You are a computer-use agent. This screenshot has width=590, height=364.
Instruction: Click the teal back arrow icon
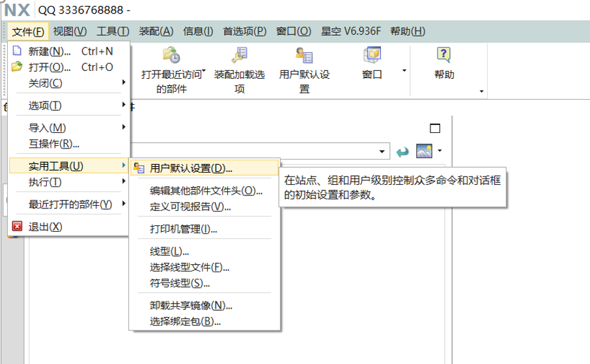point(402,152)
